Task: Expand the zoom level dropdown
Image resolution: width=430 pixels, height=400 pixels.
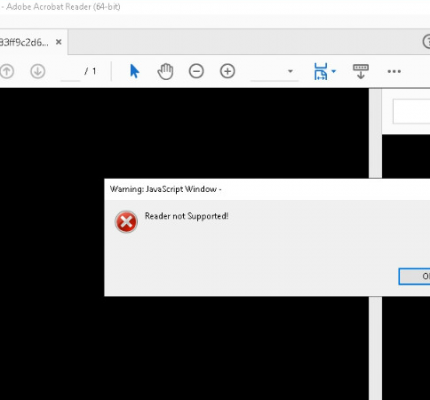Action: (290, 71)
